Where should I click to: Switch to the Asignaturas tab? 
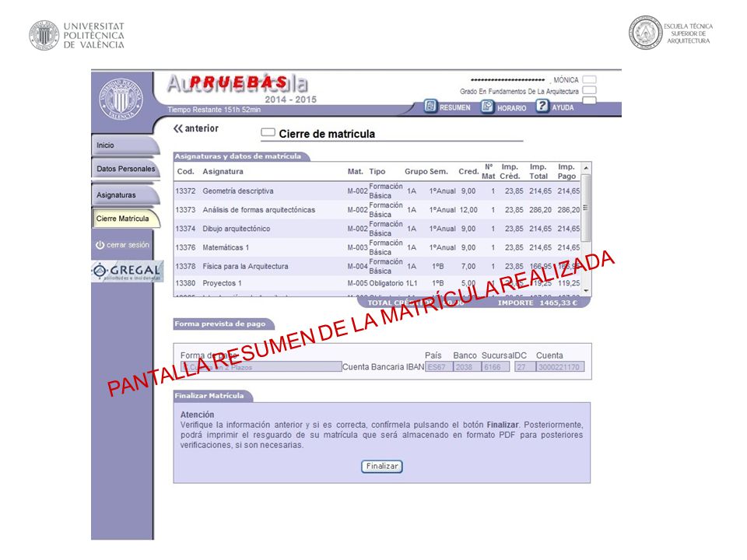124,194
